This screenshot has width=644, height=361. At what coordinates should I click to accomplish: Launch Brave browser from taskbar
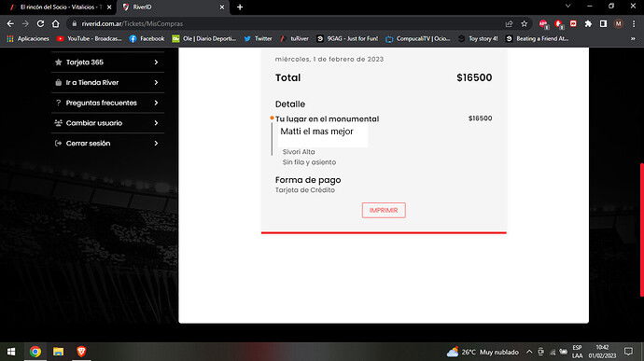pos(81,352)
